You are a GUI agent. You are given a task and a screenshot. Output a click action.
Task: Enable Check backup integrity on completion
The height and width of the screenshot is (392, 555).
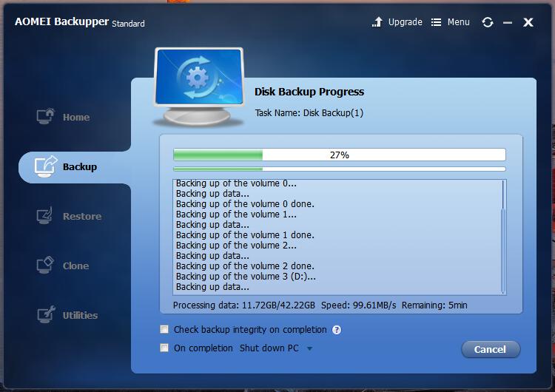(164, 329)
